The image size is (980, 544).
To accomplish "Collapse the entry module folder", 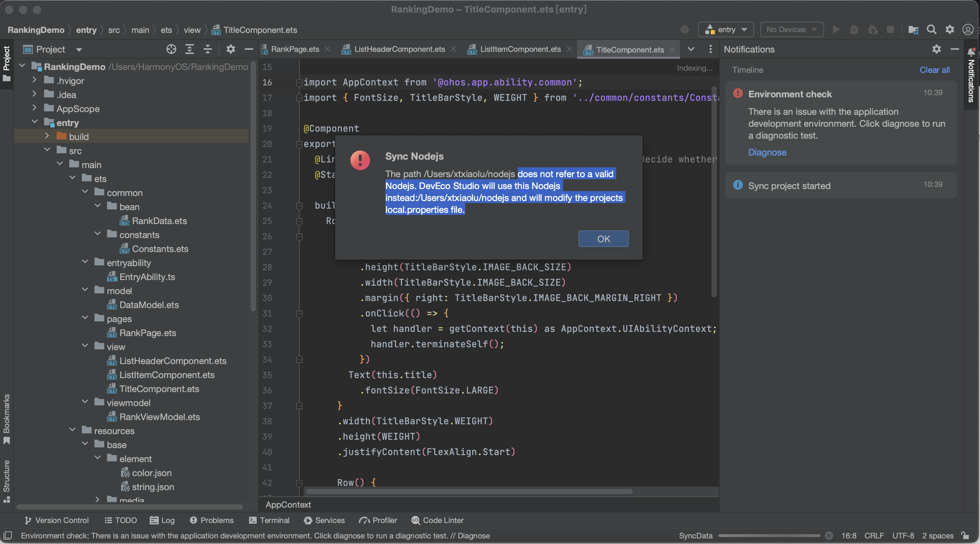I will (34, 122).
